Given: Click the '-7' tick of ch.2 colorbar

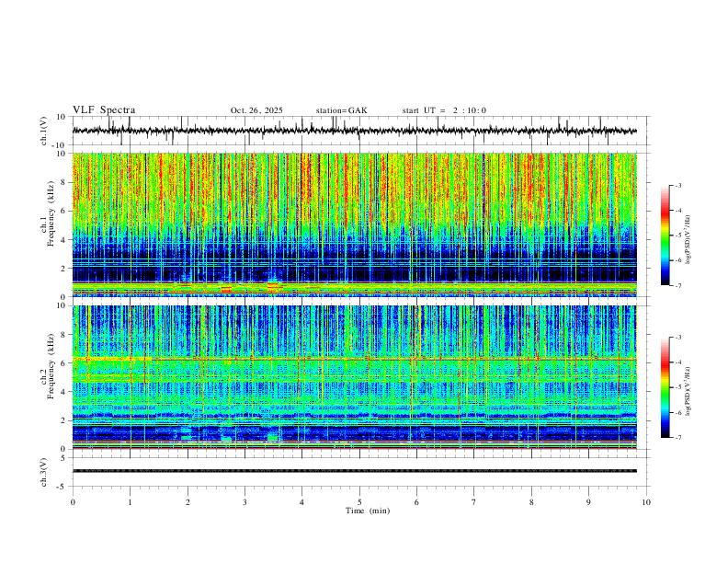Looking at the screenshot, I should point(677,437).
